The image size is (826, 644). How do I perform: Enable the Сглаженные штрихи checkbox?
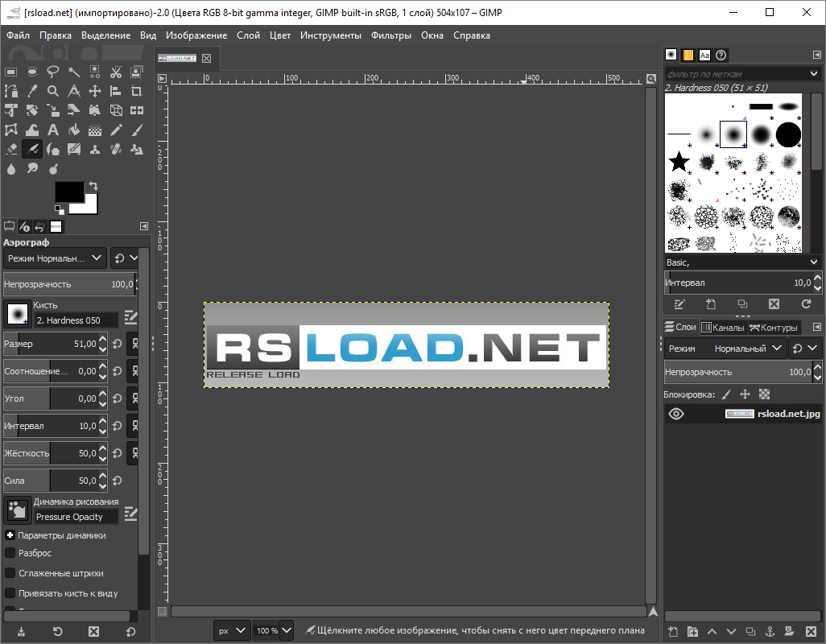[10, 573]
